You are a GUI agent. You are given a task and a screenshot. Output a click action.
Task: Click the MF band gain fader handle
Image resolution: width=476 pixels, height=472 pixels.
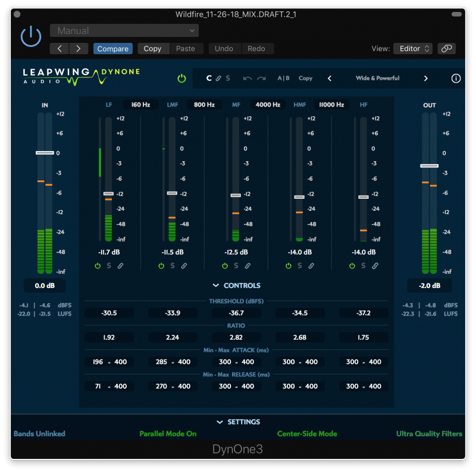point(236,195)
